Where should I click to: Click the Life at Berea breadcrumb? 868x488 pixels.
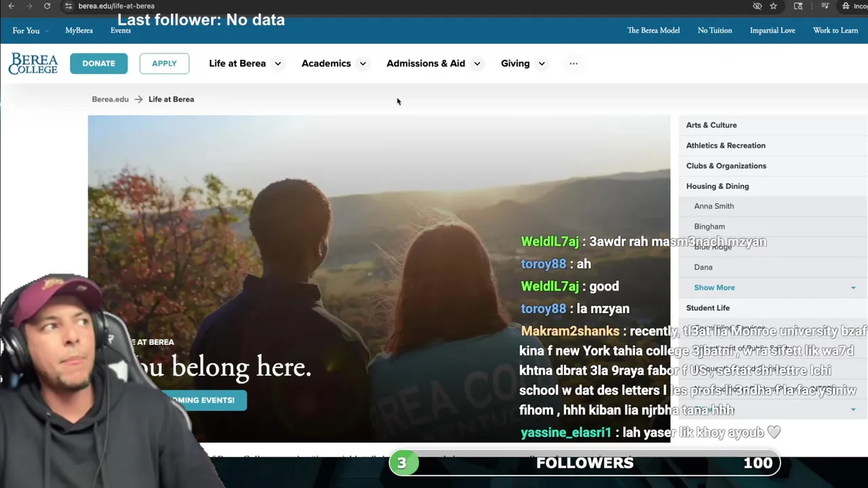(171, 100)
